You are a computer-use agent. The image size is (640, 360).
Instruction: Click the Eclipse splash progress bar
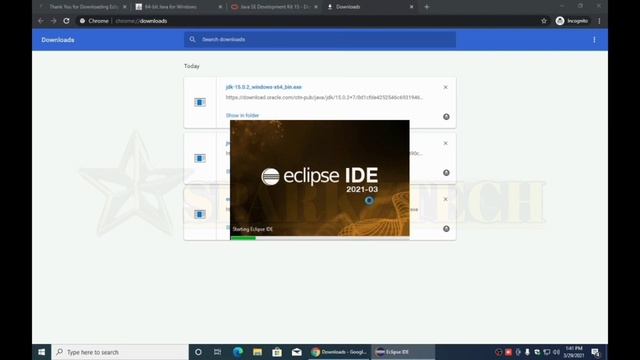coord(320,238)
